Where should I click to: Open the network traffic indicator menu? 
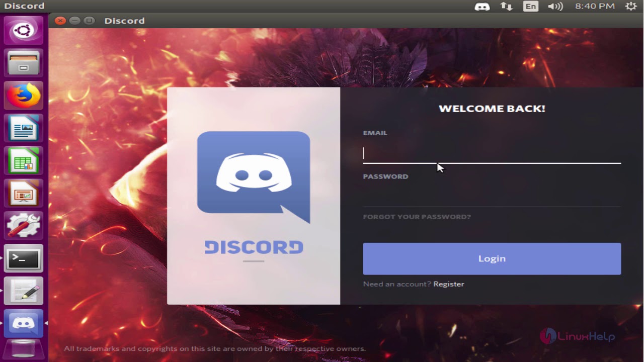(506, 7)
